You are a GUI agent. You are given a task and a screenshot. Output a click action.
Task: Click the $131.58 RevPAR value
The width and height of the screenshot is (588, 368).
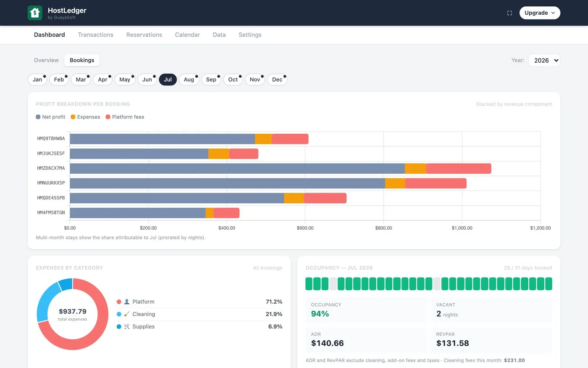point(453,343)
